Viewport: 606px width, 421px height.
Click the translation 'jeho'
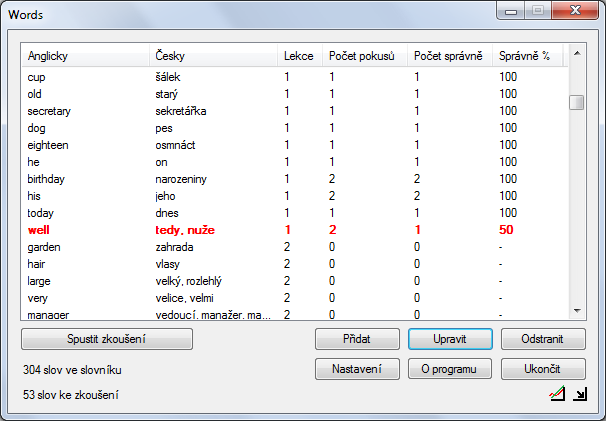pyautogui.click(x=165, y=196)
